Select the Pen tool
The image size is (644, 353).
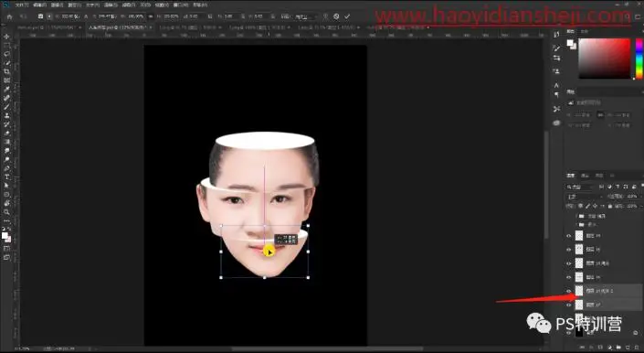pos(6,168)
